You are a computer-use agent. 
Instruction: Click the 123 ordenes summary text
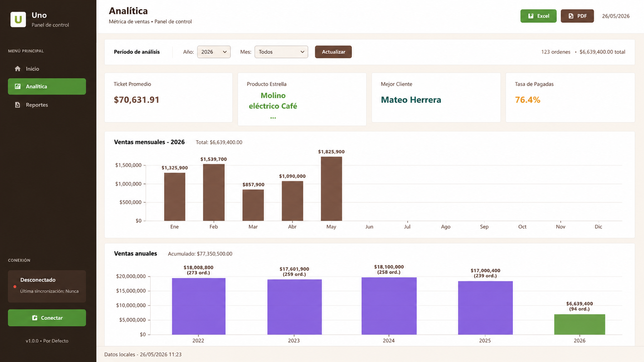pyautogui.click(x=555, y=52)
